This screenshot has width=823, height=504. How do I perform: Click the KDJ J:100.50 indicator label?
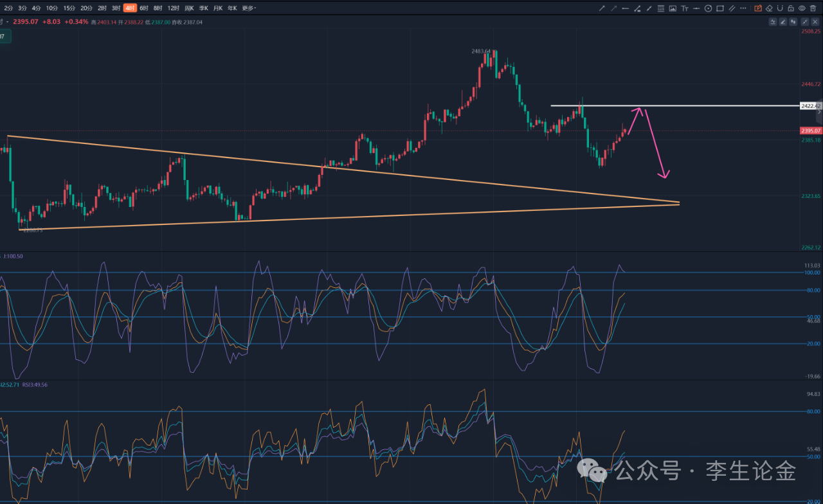tap(13, 256)
